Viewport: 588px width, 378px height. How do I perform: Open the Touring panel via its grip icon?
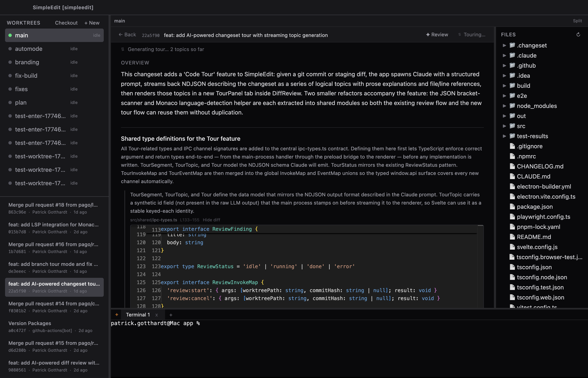coord(459,35)
